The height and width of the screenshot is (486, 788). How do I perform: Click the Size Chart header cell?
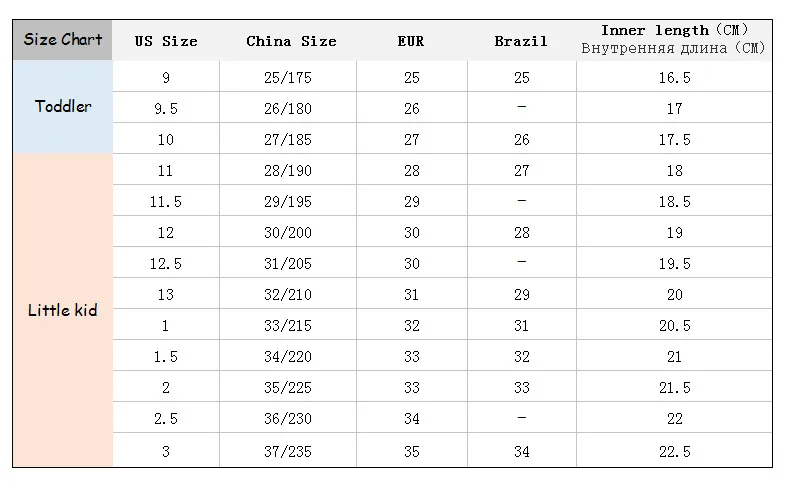click(x=62, y=40)
